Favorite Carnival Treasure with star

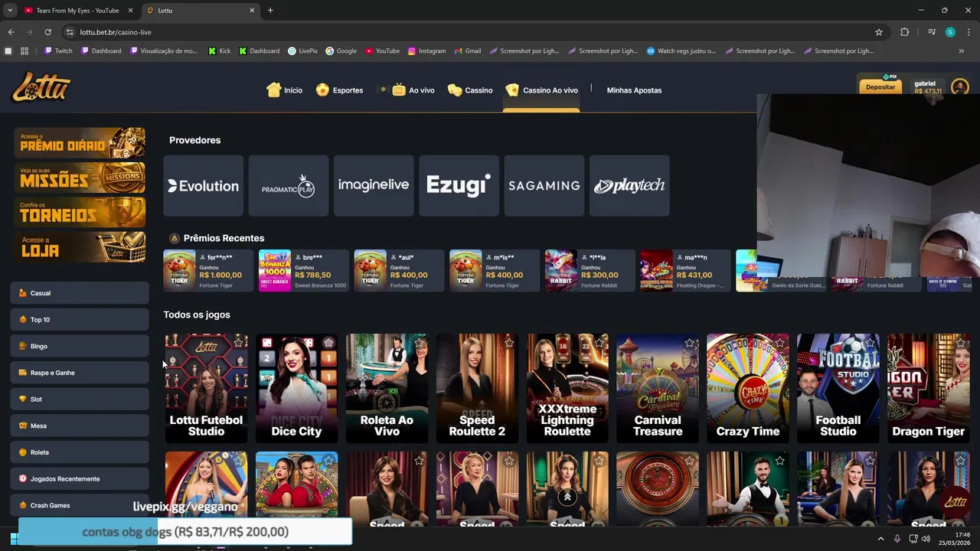pos(690,343)
